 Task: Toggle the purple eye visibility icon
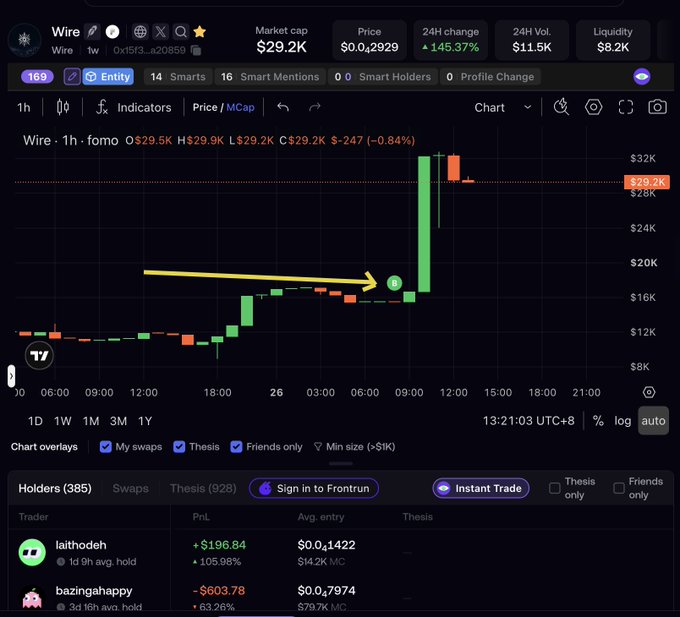coord(641,77)
